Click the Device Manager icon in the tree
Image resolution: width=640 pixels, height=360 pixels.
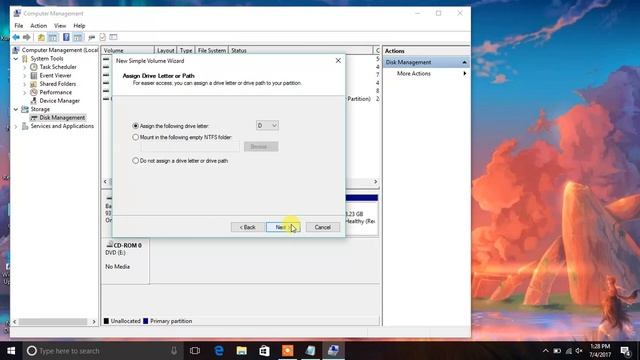point(34,100)
